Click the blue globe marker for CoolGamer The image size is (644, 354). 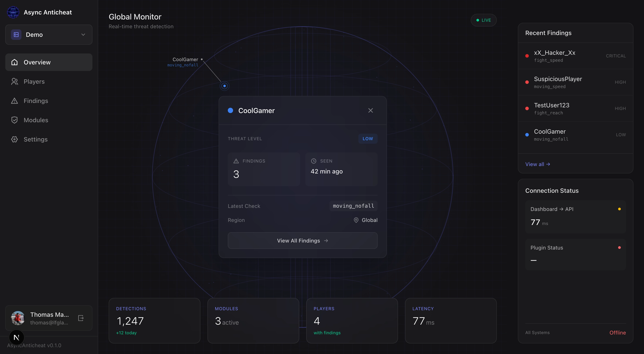225,86
